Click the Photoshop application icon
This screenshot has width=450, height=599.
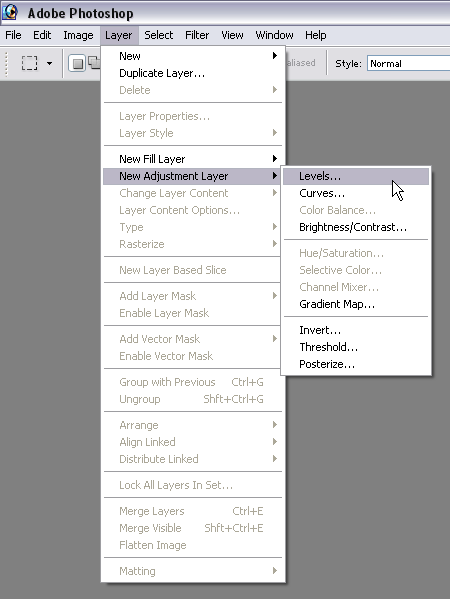[x=10, y=13]
